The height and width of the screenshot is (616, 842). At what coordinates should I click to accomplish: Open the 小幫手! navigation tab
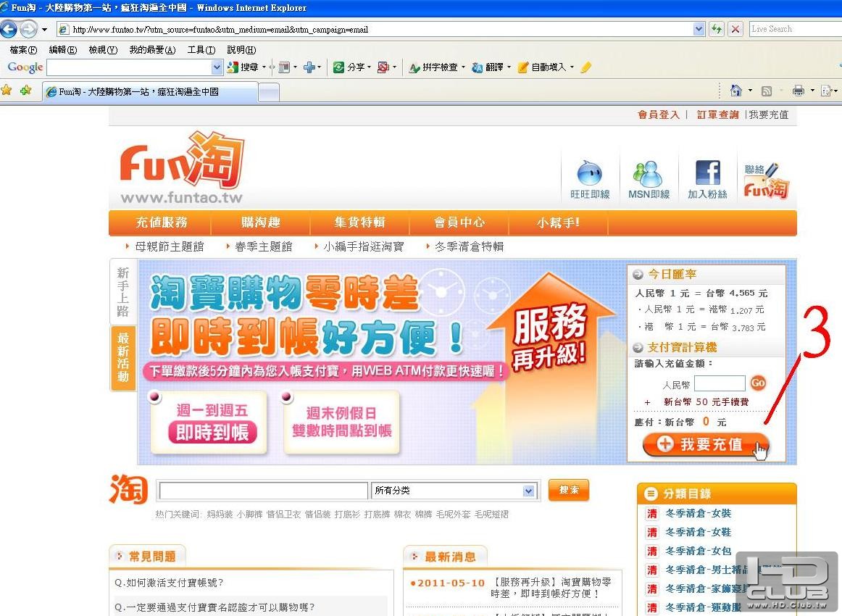[559, 222]
